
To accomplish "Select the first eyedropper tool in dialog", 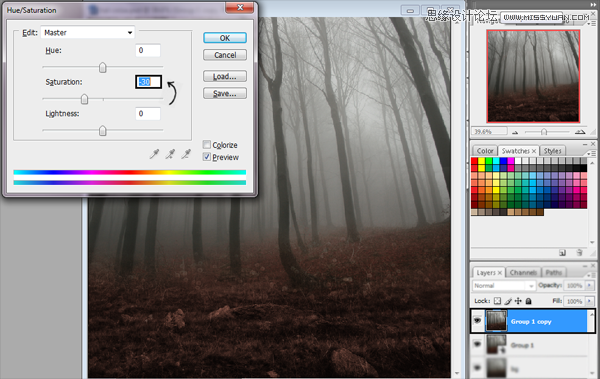I will pos(154,154).
